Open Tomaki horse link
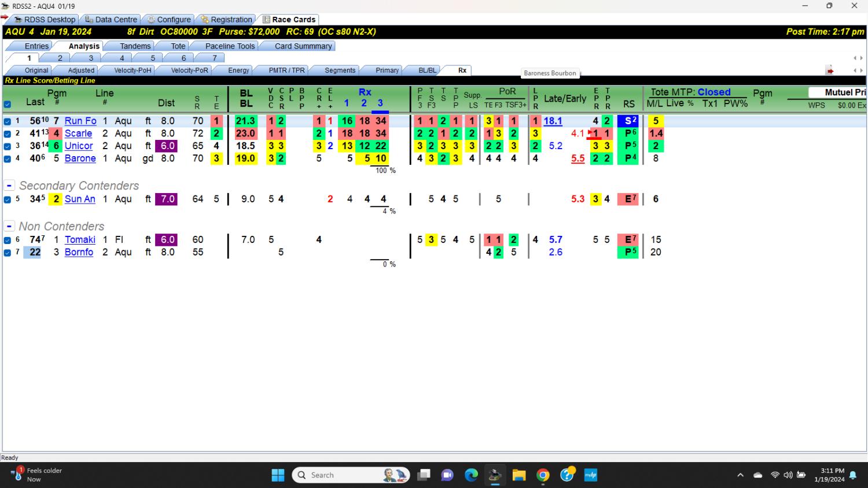This screenshot has height=488, width=868. (x=80, y=239)
